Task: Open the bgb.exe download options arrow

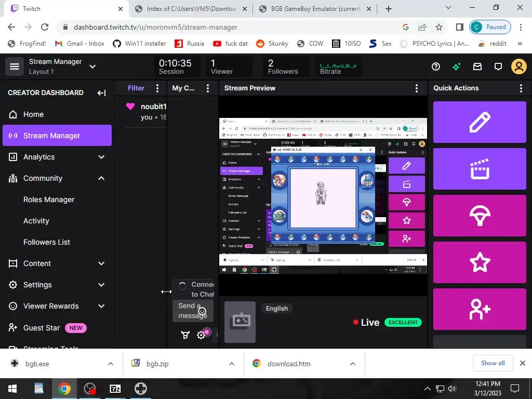Action: coord(111,364)
